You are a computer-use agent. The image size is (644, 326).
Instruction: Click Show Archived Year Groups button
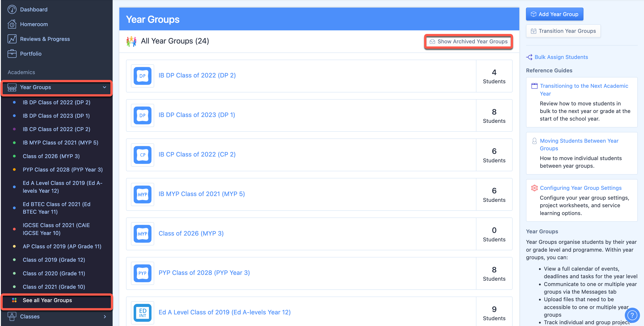pos(469,42)
